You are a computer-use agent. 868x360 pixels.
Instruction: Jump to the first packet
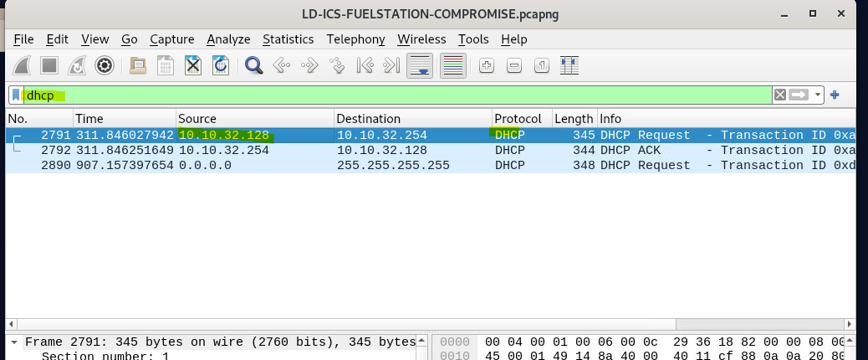pyautogui.click(x=365, y=65)
